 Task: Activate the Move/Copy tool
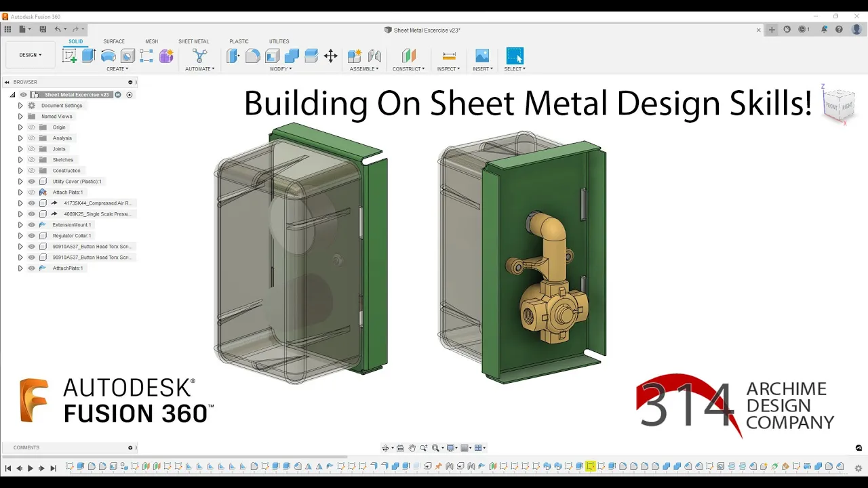(331, 56)
